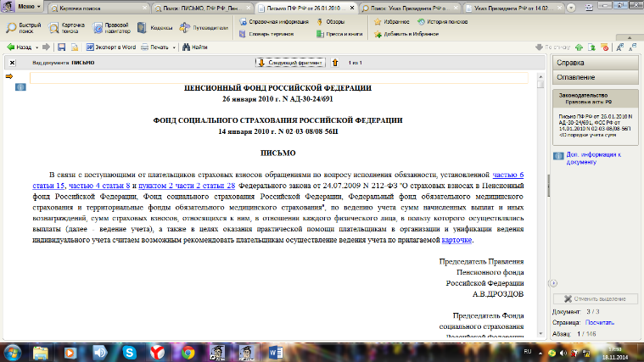Click the green up arrow in right toolbar
Screen dimensions: 644x362
point(580,47)
